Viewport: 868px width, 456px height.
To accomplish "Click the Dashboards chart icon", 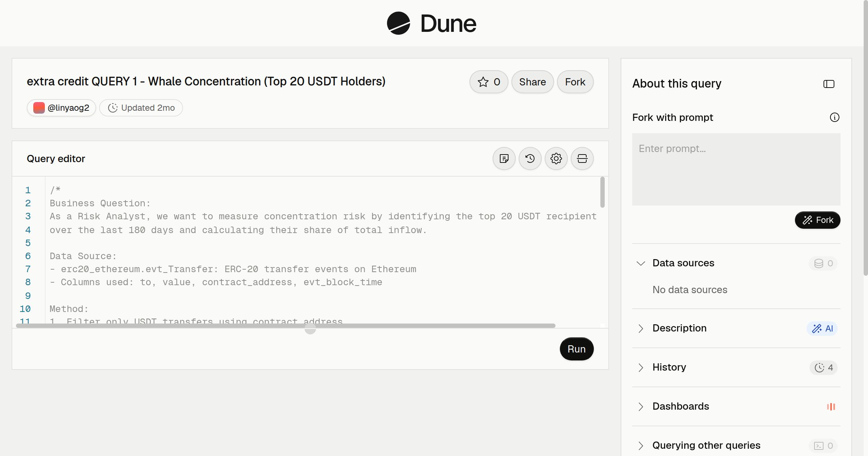I will (831, 406).
